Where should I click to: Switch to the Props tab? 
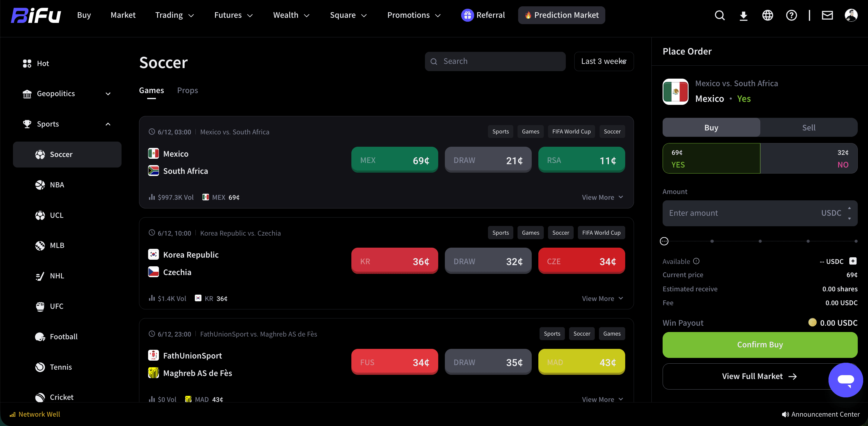pyautogui.click(x=187, y=90)
